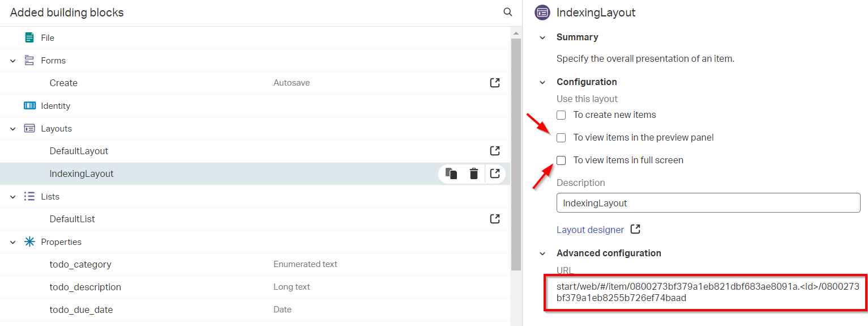Click the search icon in building blocks header
Viewport: 868px width, 326px height.
pos(508,12)
